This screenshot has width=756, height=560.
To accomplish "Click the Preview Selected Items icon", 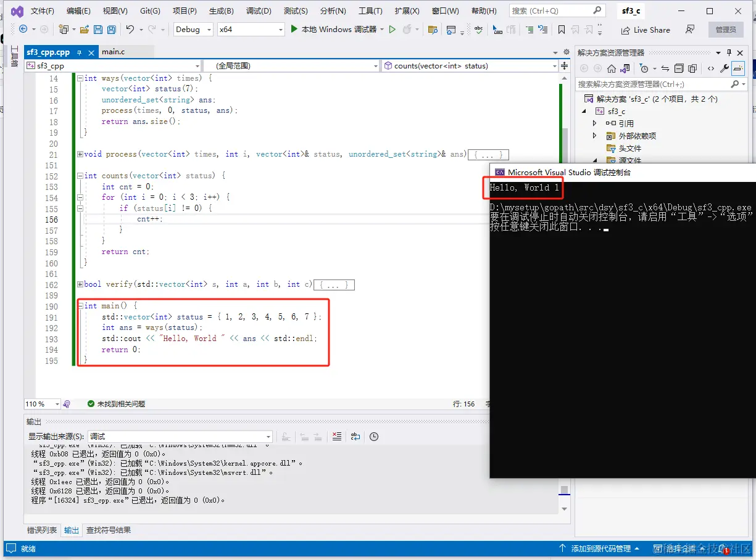I will point(738,68).
